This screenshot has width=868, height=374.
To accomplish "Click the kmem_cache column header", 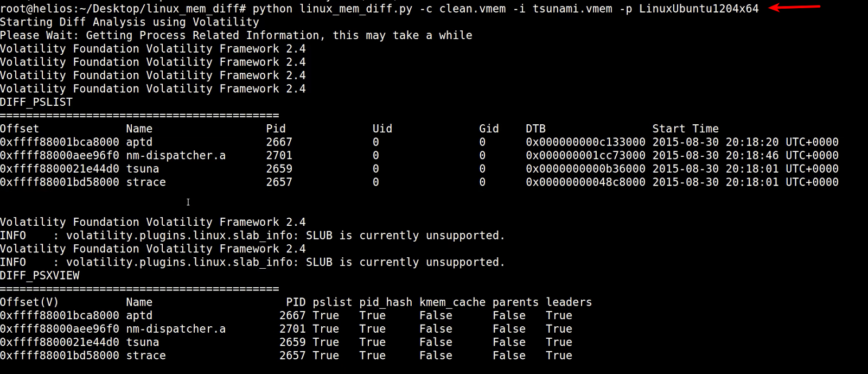I will point(452,302).
